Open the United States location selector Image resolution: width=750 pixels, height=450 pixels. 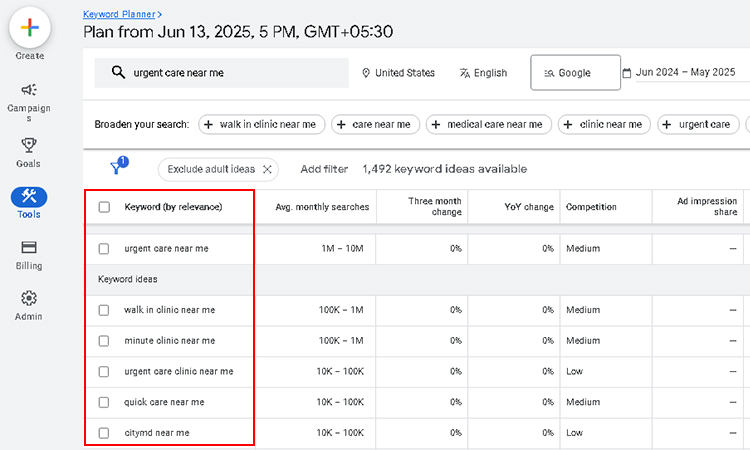[398, 73]
